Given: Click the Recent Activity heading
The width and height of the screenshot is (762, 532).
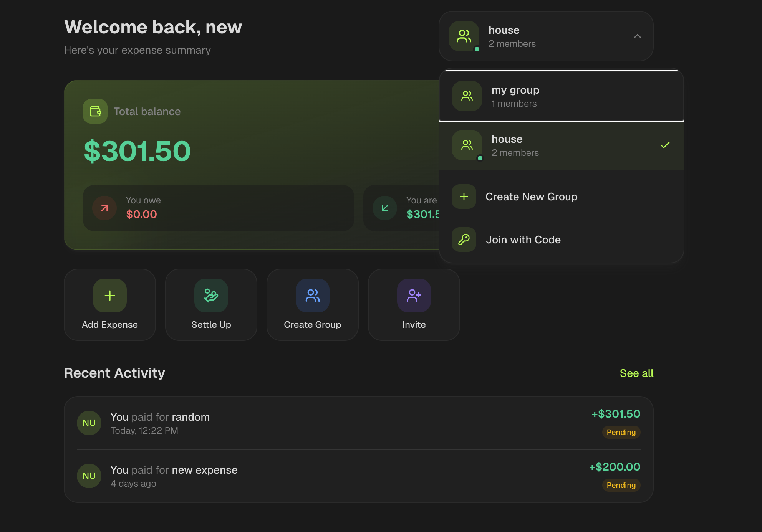Looking at the screenshot, I should tap(114, 373).
